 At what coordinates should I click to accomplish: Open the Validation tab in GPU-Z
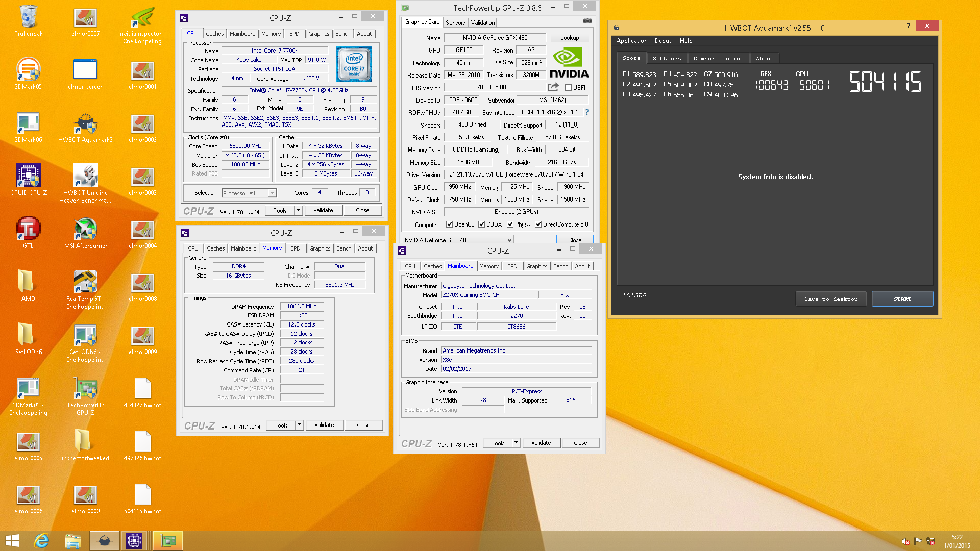pyautogui.click(x=483, y=23)
